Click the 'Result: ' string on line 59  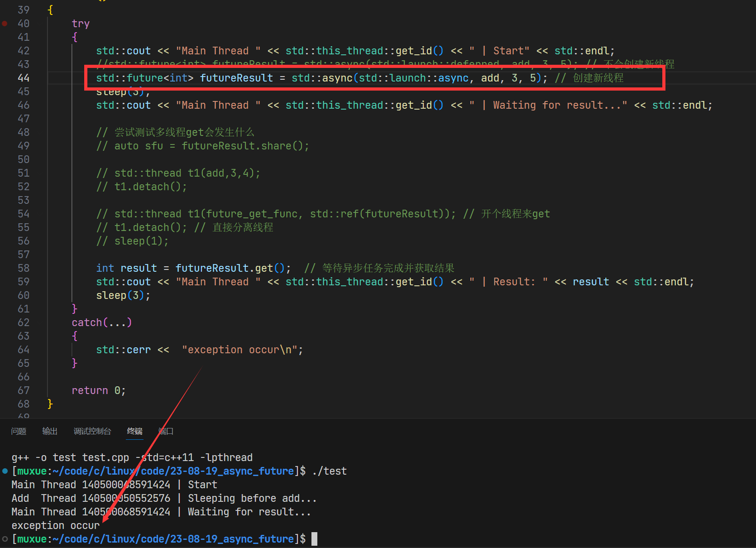tap(509, 282)
